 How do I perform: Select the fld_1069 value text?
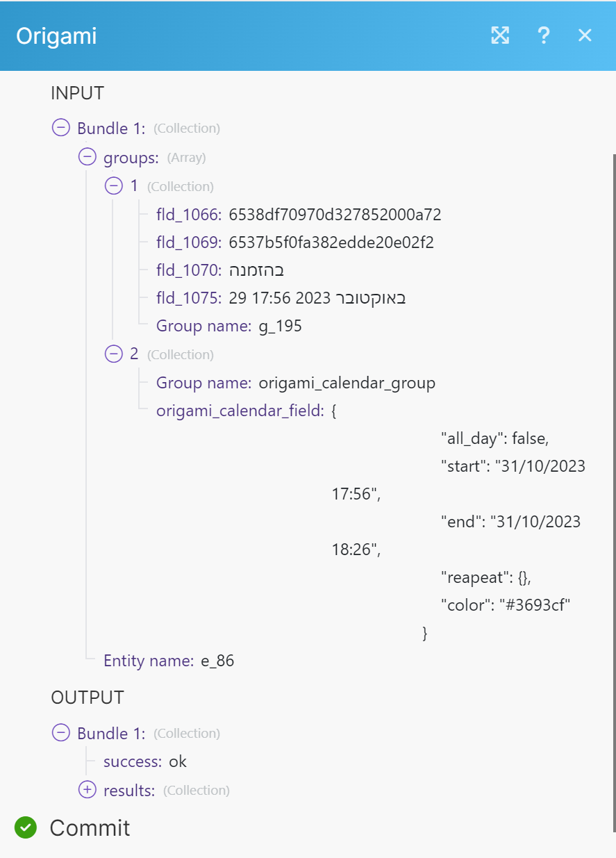(331, 242)
